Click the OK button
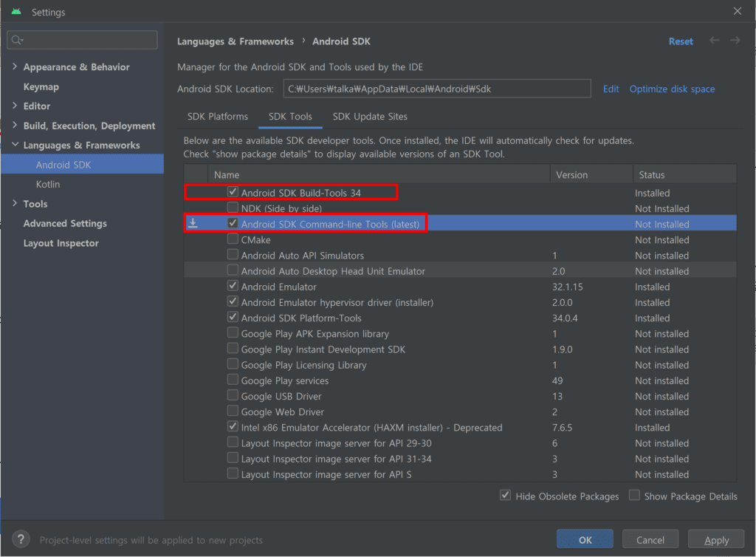This screenshot has height=557, width=756. tap(585, 539)
